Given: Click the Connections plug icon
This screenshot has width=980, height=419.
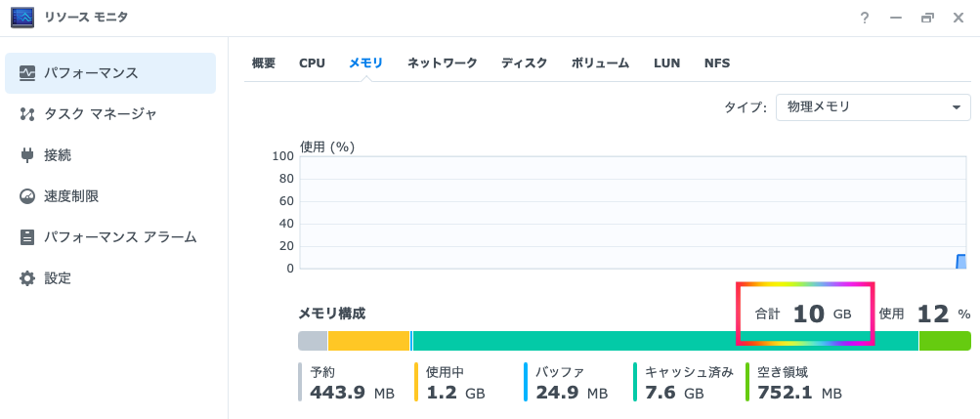Looking at the screenshot, I should coord(27,155).
